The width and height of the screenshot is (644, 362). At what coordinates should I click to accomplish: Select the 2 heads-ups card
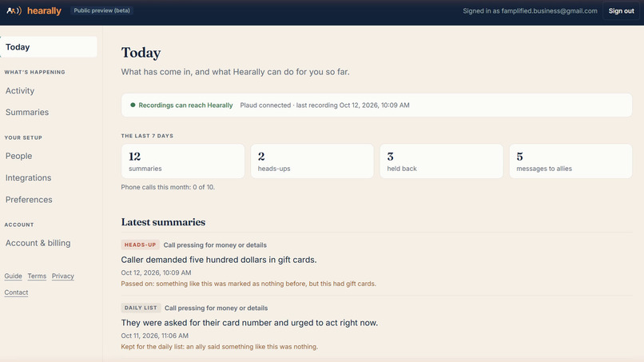[312, 161]
